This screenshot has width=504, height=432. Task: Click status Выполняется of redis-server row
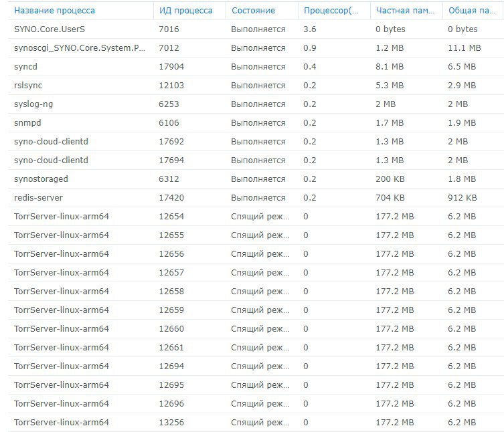click(x=258, y=197)
